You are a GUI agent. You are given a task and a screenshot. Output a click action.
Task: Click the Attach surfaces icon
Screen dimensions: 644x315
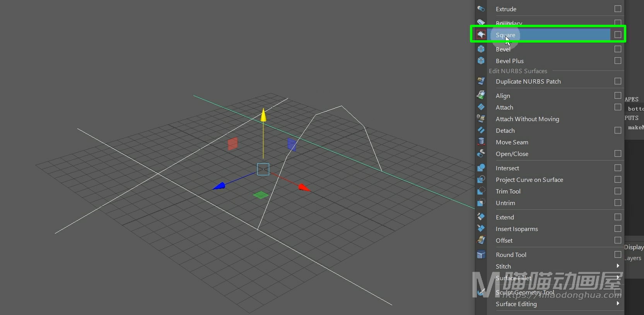[481, 107]
